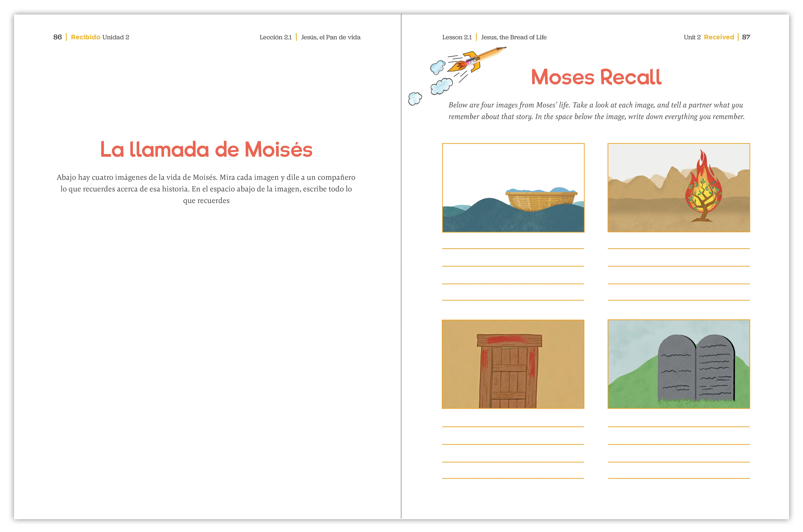Screen dimensions: 803x532
Task: Click the first writing line under the basket
Action: (x=513, y=249)
